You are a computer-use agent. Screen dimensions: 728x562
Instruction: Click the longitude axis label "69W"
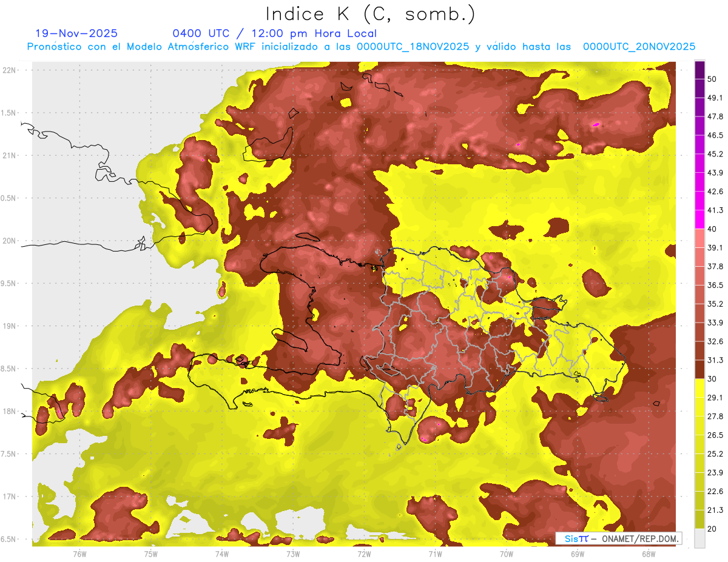pos(577,554)
